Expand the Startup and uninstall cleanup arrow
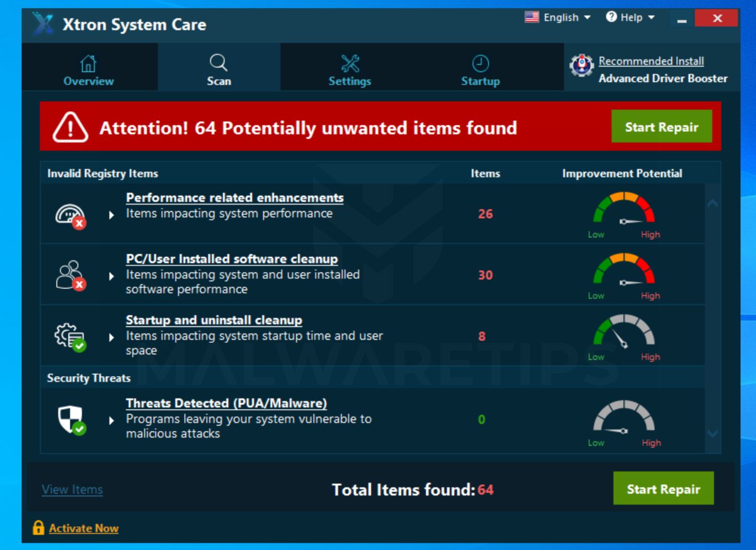 (111, 337)
